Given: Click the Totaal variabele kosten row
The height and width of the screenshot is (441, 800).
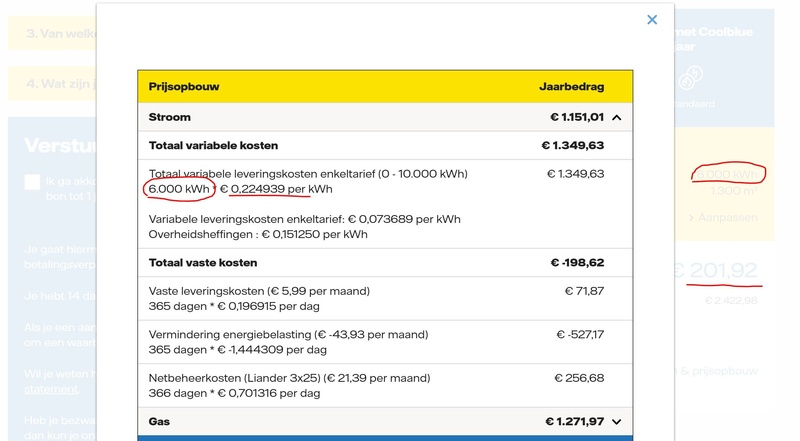Looking at the screenshot, I should pyautogui.click(x=213, y=145).
